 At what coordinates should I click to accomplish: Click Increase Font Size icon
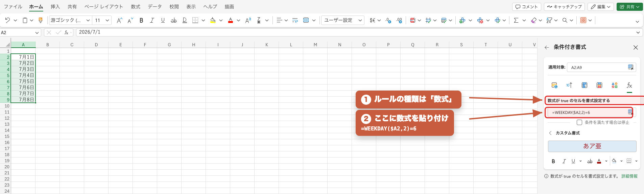[119, 20]
